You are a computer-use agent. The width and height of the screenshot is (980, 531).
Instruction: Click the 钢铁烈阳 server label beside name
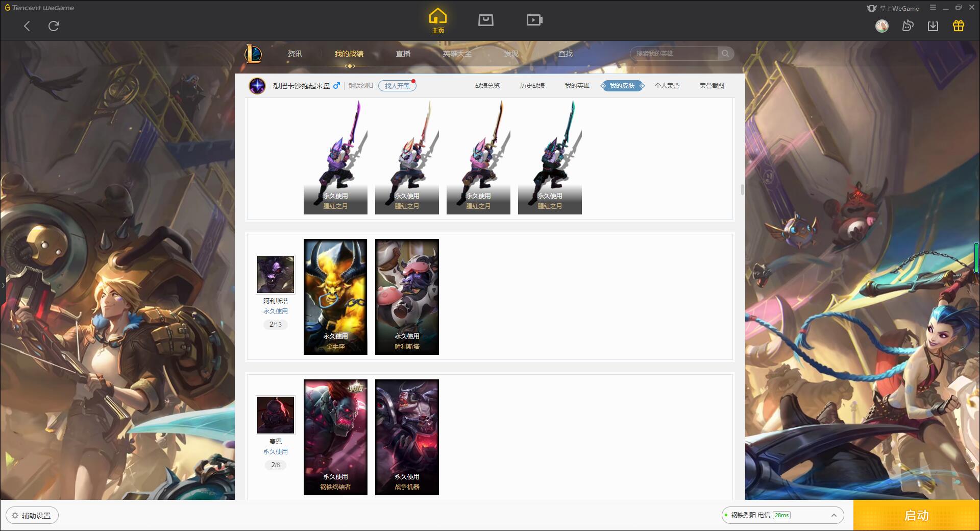pos(361,86)
